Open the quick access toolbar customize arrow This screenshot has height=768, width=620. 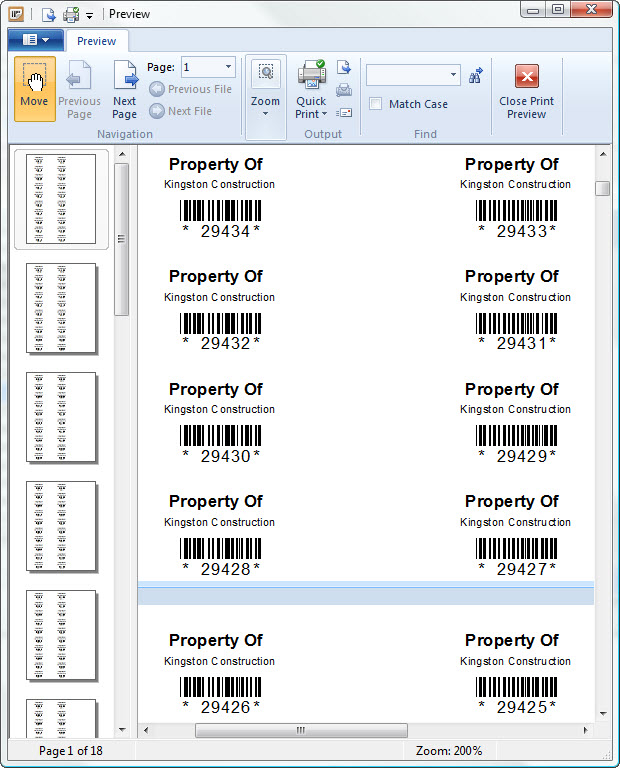coord(90,15)
